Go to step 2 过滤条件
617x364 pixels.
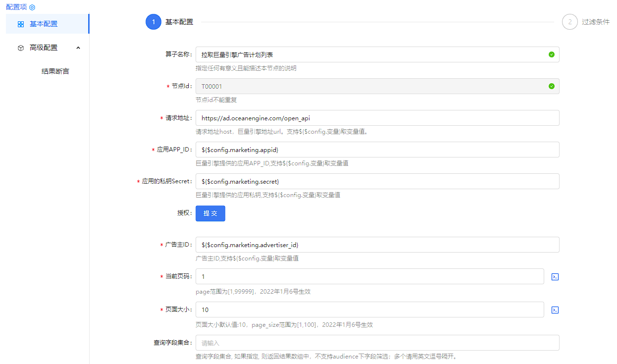coord(570,22)
